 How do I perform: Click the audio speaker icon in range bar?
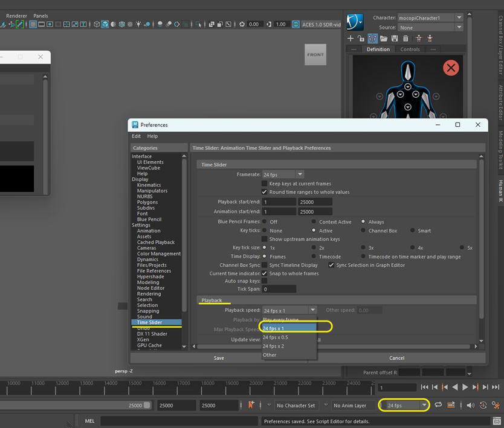470,405
